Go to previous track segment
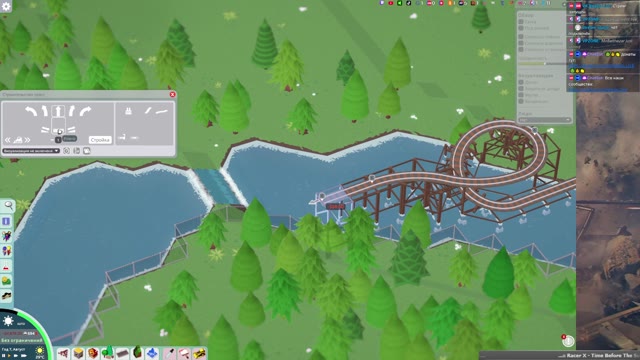 (7, 140)
